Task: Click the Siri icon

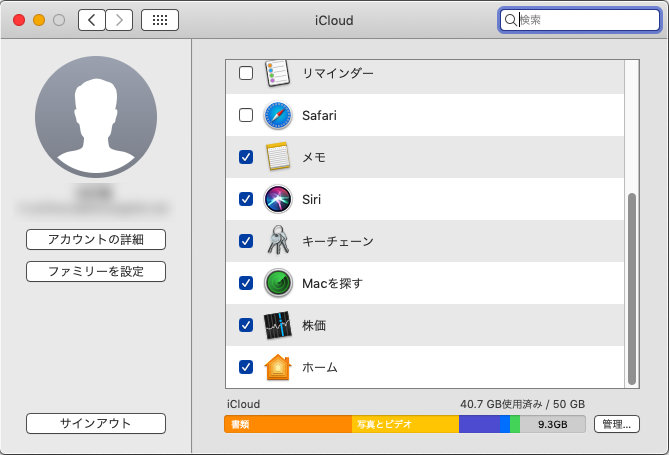Action: (x=278, y=199)
